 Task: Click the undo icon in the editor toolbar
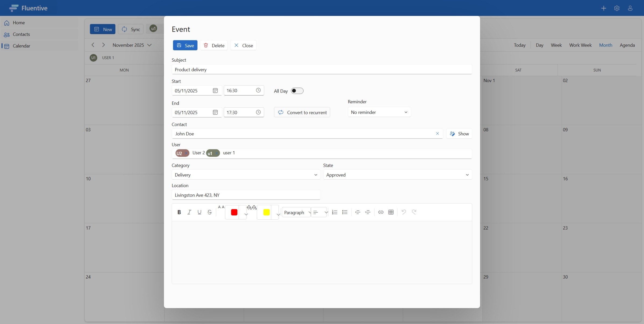tap(403, 212)
